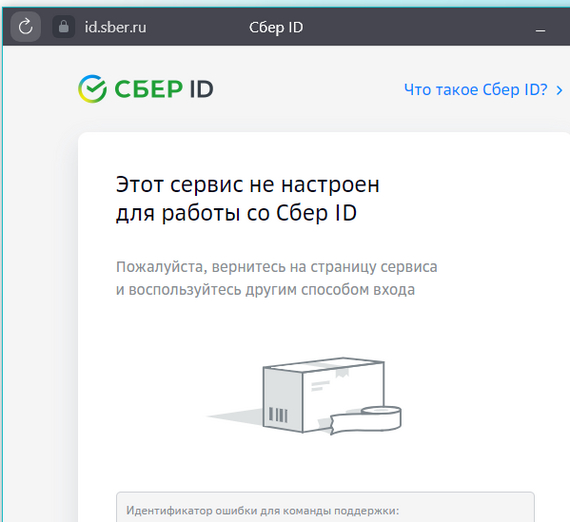Click the text 'Пожалуйста, вернитесь на страницу сервиса'
Viewport: 570px width, 522px height.
277,267
